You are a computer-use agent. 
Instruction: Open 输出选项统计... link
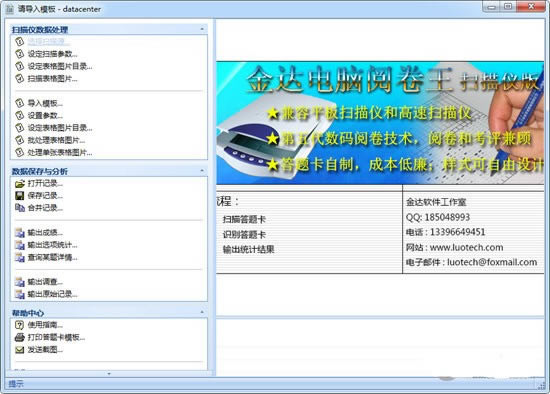pos(53,245)
